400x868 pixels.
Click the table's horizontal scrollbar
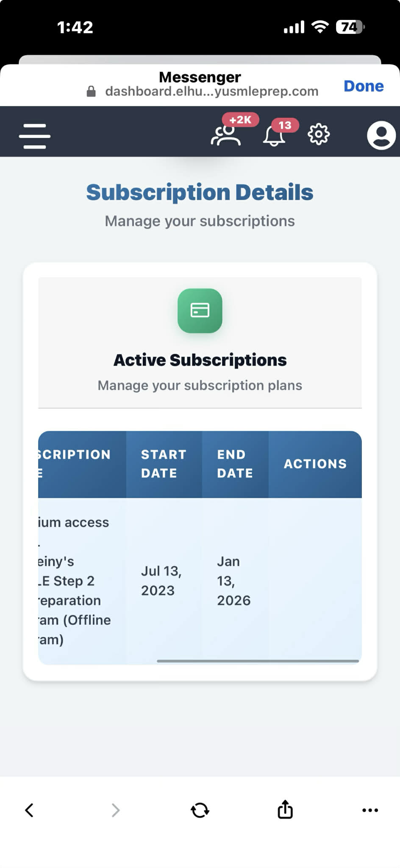pos(258,661)
